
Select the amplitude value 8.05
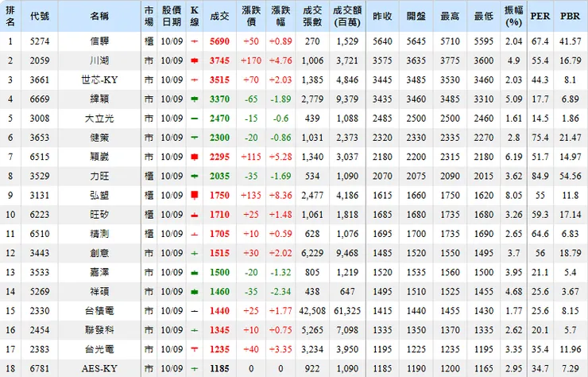click(x=514, y=195)
